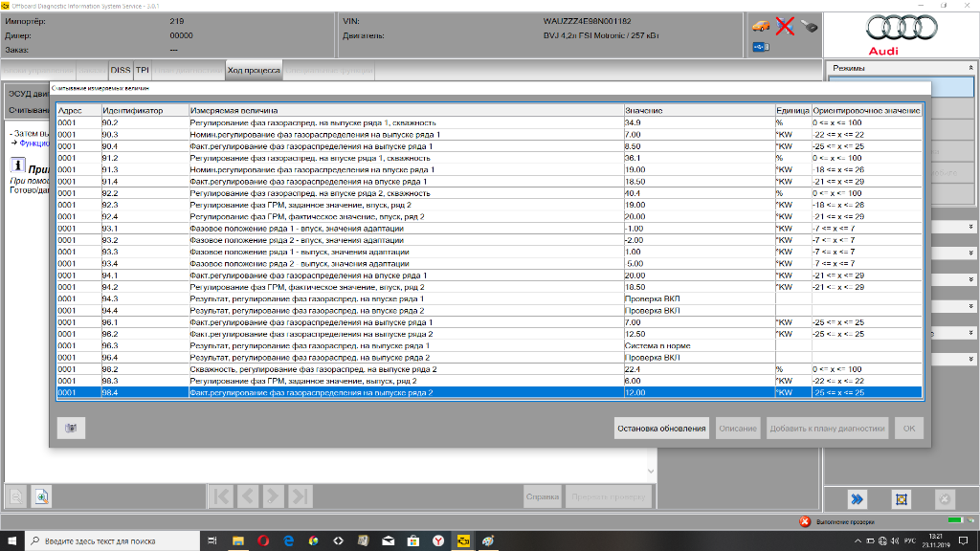The image size is (980, 551).
Task: Collapse the Режимы panel
Action: tap(970, 68)
